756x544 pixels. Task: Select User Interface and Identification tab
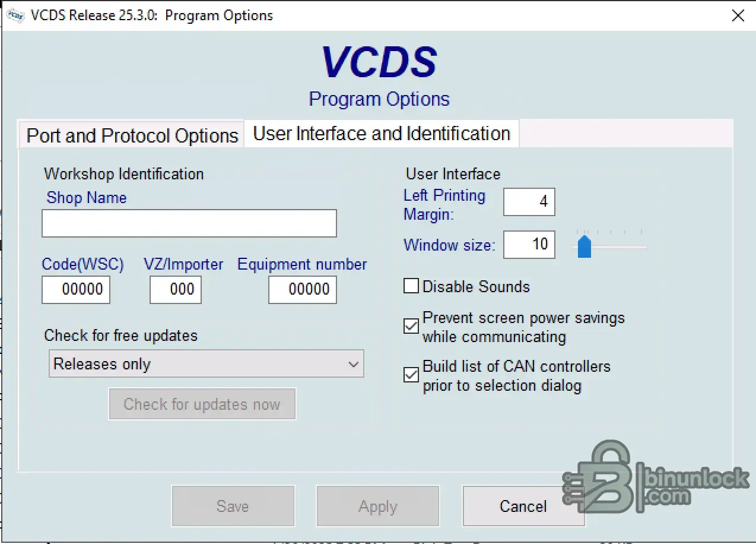point(382,133)
